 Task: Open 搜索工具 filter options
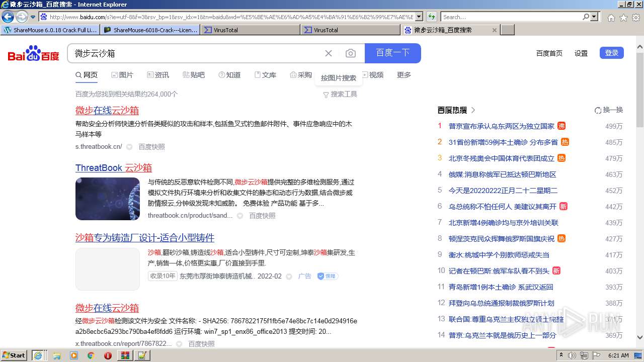pyautogui.click(x=340, y=94)
